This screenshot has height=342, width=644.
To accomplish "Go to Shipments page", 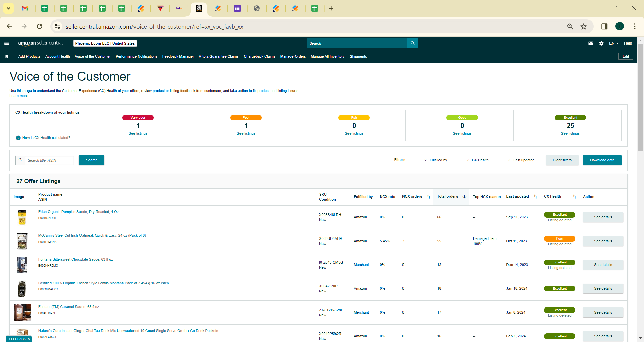I will [x=358, y=57].
